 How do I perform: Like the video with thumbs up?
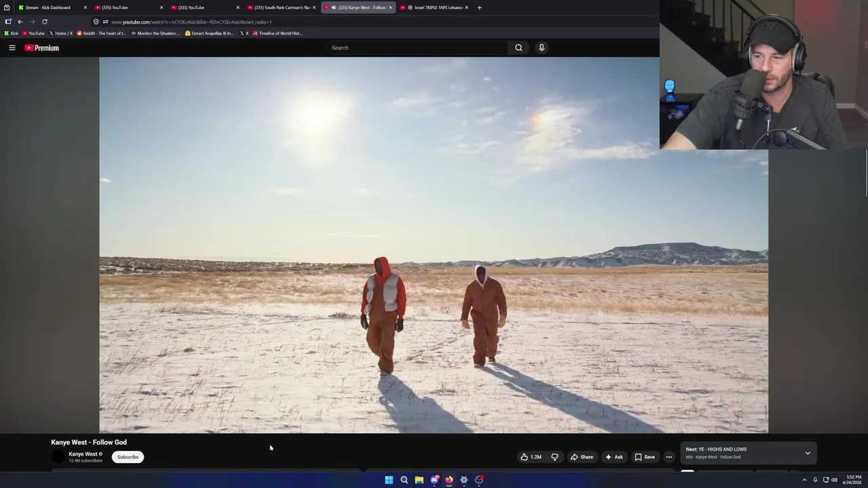531,457
